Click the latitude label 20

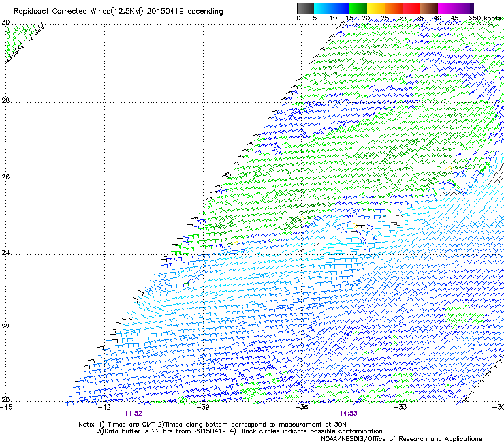(5, 400)
